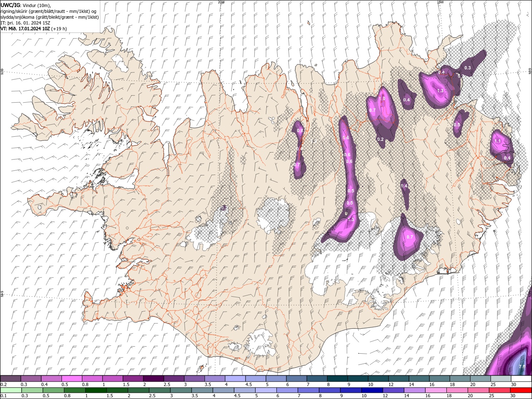This screenshot has height=399, width=532.
Task: Select the light lavender 4 swatch in the upper scale
Action: click(x=234, y=379)
